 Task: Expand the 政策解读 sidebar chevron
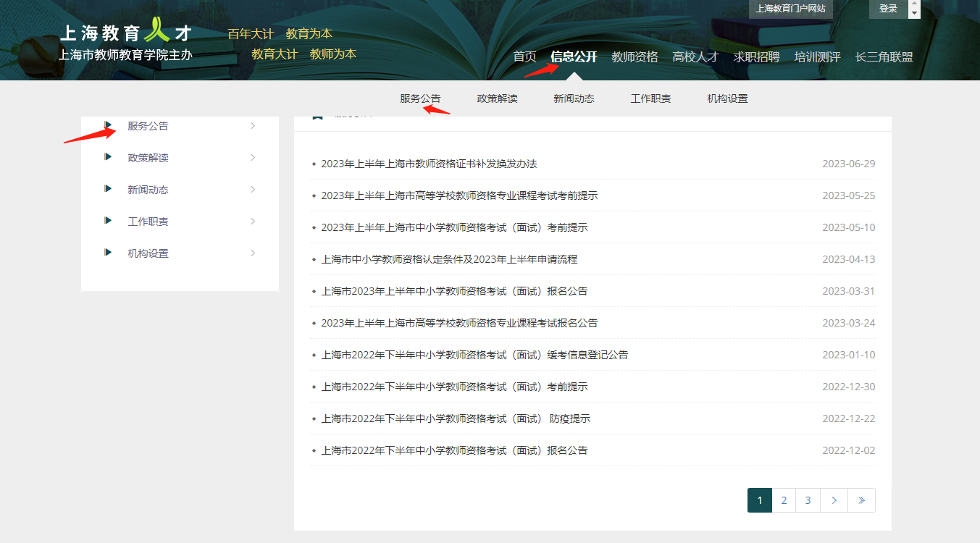[x=252, y=157]
